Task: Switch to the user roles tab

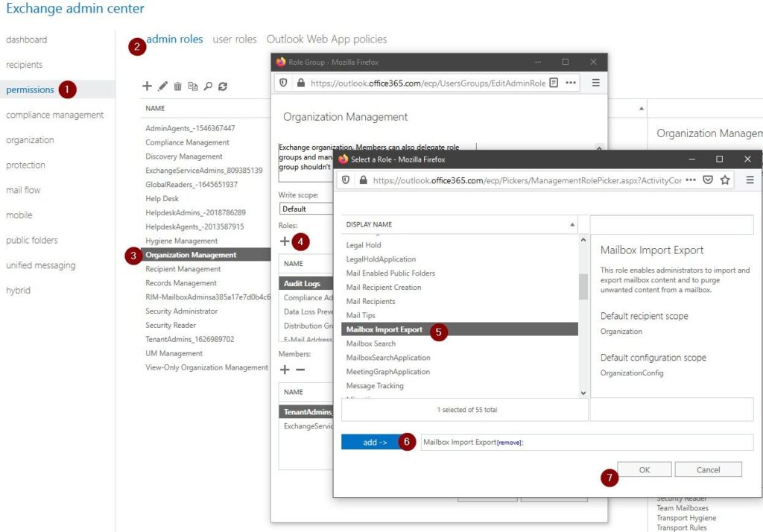Action: (x=235, y=39)
